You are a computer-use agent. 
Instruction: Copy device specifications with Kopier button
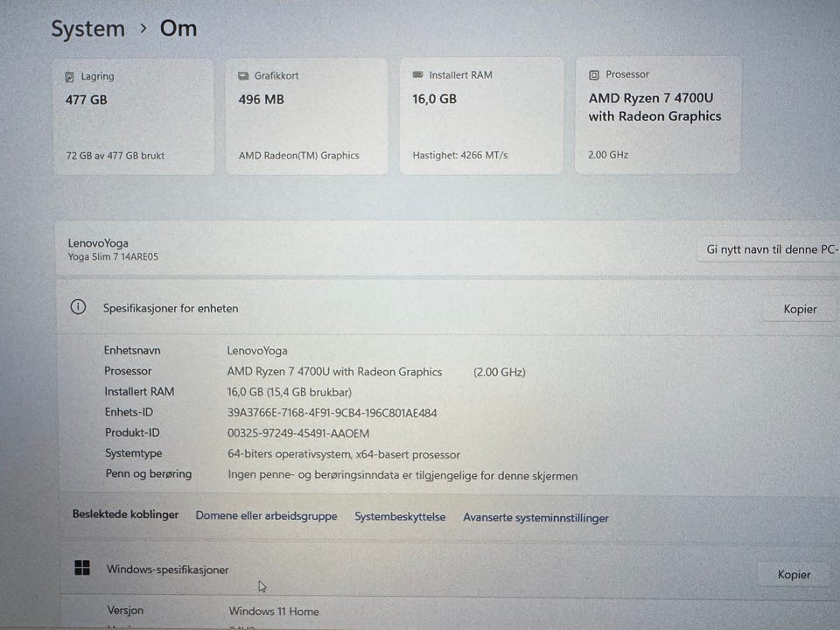[x=800, y=309]
